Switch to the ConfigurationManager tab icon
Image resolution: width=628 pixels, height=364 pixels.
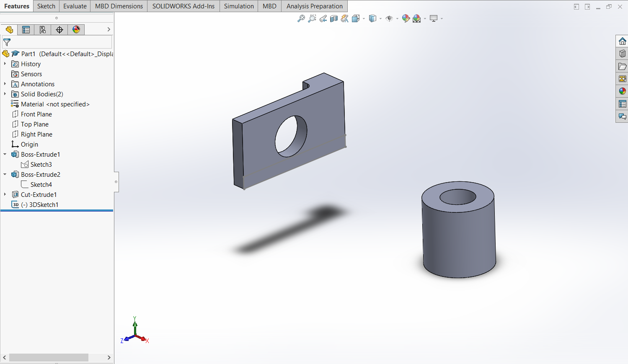coord(43,29)
